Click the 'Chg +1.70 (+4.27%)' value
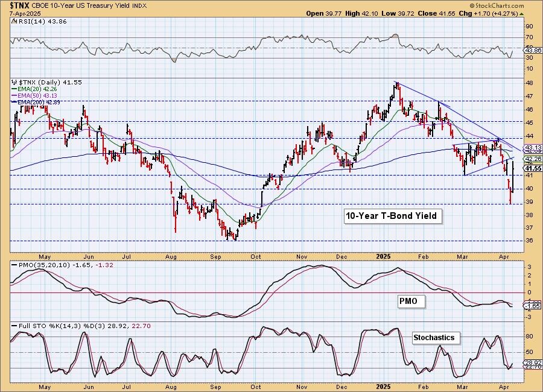The height and width of the screenshot is (392, 543). [488, 13]
